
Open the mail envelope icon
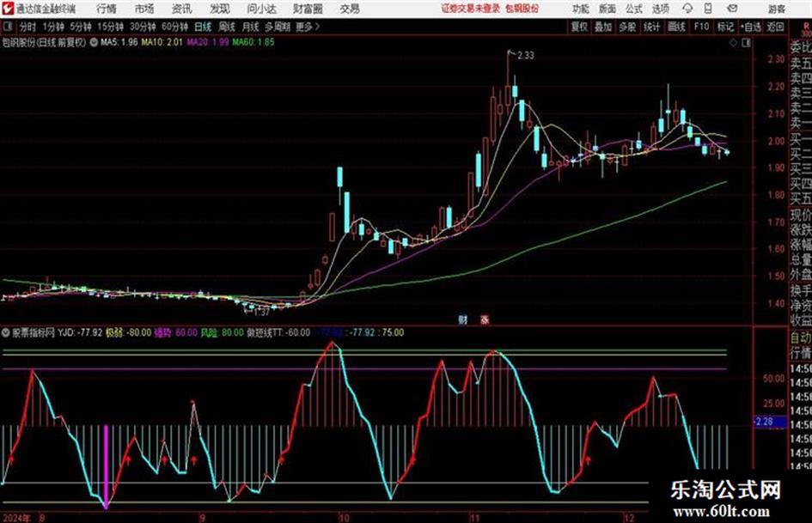pyautogui.click(x=732, y=9)
